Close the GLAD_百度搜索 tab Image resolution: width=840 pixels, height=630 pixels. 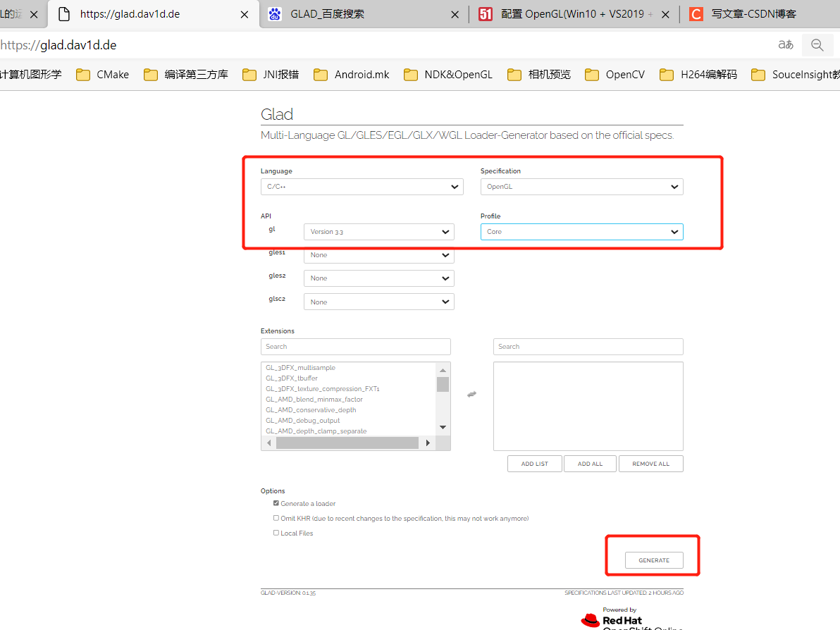(x=455, y=15)
